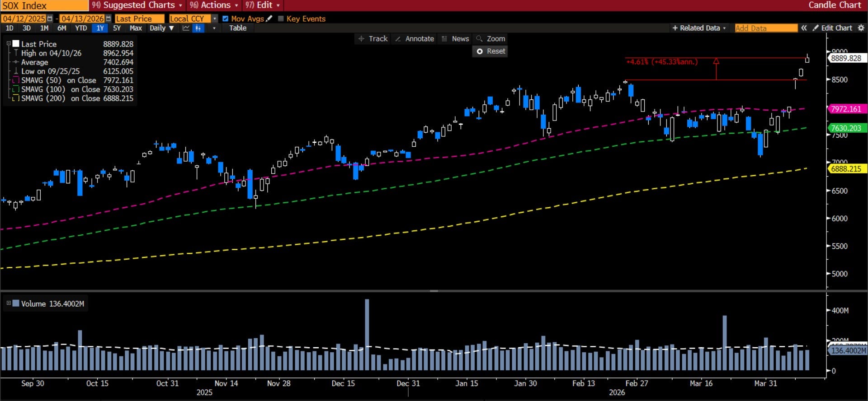Open calendar picker for end date 04/13/2026
868x401 pixels.
point(108,19)
